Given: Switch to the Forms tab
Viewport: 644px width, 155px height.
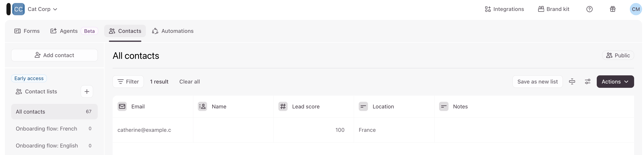Looking at the screenshot, I should 27,31.
